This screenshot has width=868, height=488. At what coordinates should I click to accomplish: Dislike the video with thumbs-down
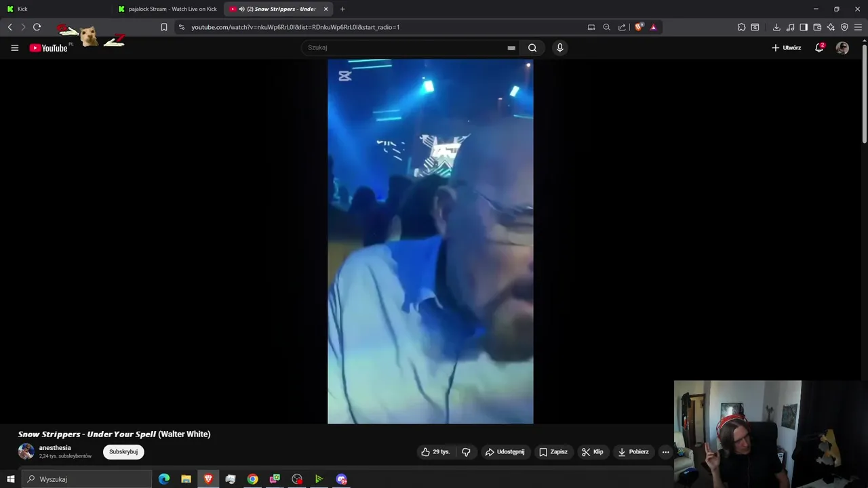tap(466, 452)
